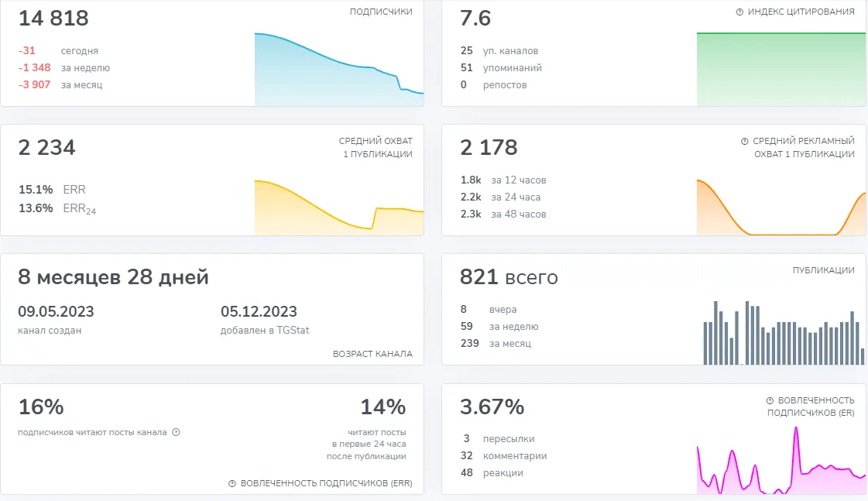The width and height of the screenshot is (868, 501).
Task: Click the 7.6 citation index value
Action: [475, 19]
